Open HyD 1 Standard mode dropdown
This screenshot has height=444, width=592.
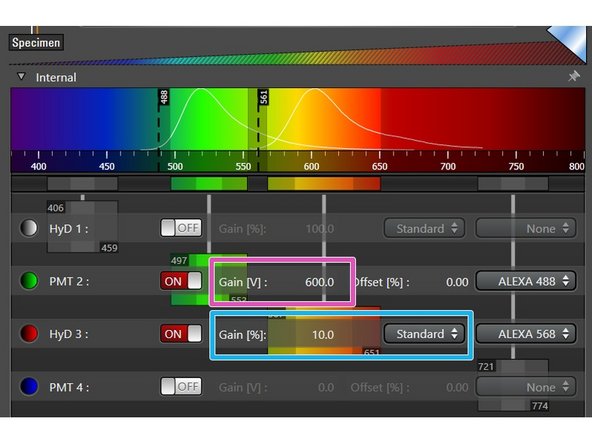(x=424, y=228)
